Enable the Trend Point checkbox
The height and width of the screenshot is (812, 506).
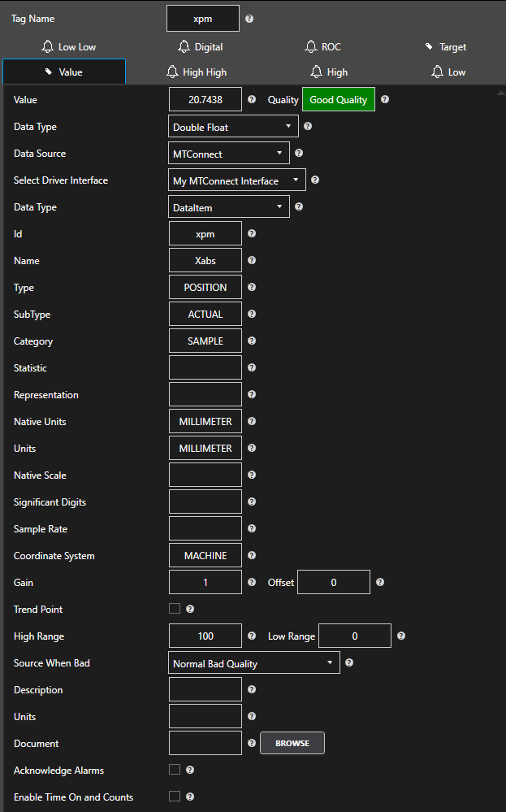175,609
